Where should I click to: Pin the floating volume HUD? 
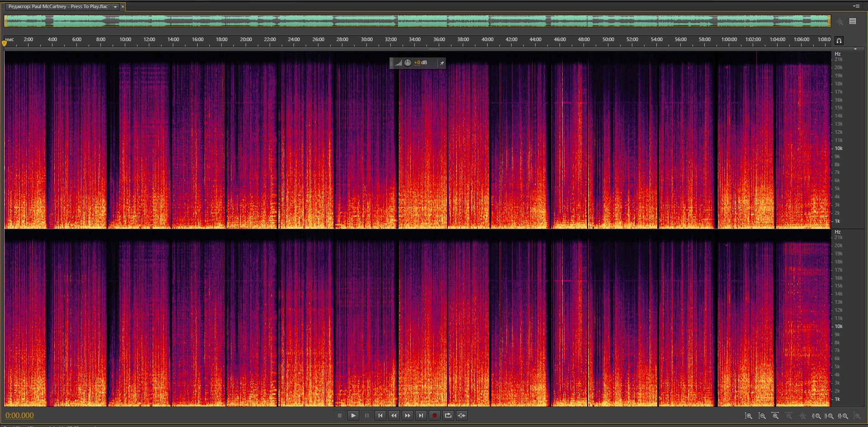(442, 63)
